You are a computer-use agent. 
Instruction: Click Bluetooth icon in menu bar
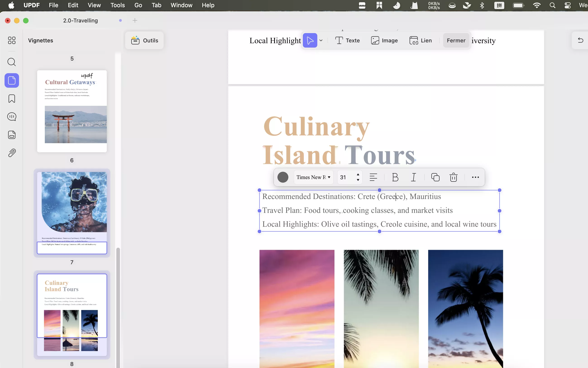(x=482, y=5)
